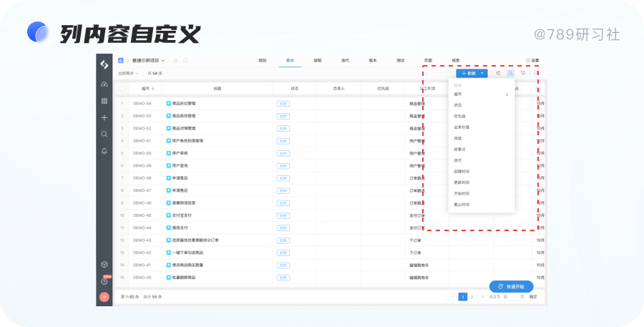Sort by 故事点 in the sort menu
The width and height of the screenshot is (644, 327).
(482, 149)
